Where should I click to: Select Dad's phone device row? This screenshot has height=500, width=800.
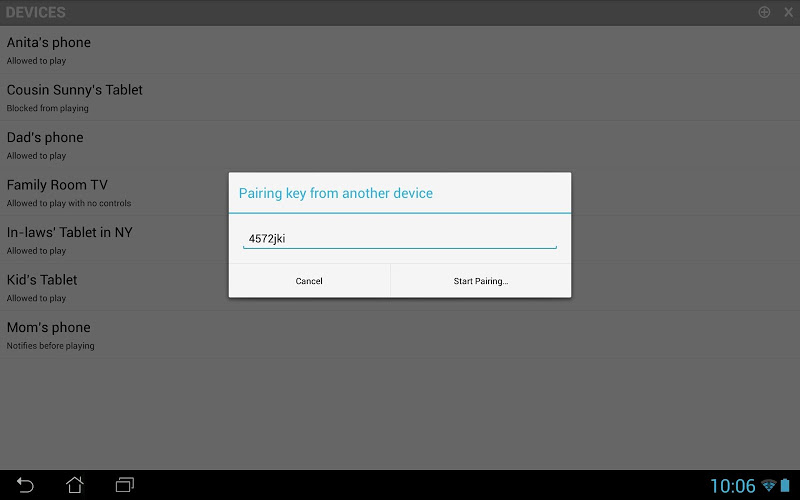pyautogui.click(x=400, y=144)
